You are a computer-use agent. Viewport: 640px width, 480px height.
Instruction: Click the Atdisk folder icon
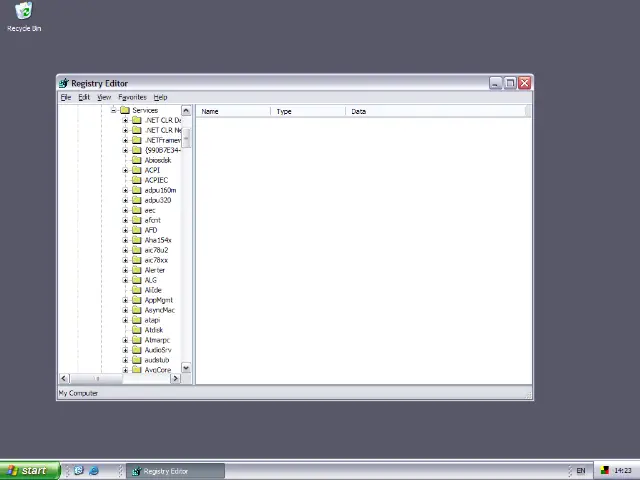(137, 330)
